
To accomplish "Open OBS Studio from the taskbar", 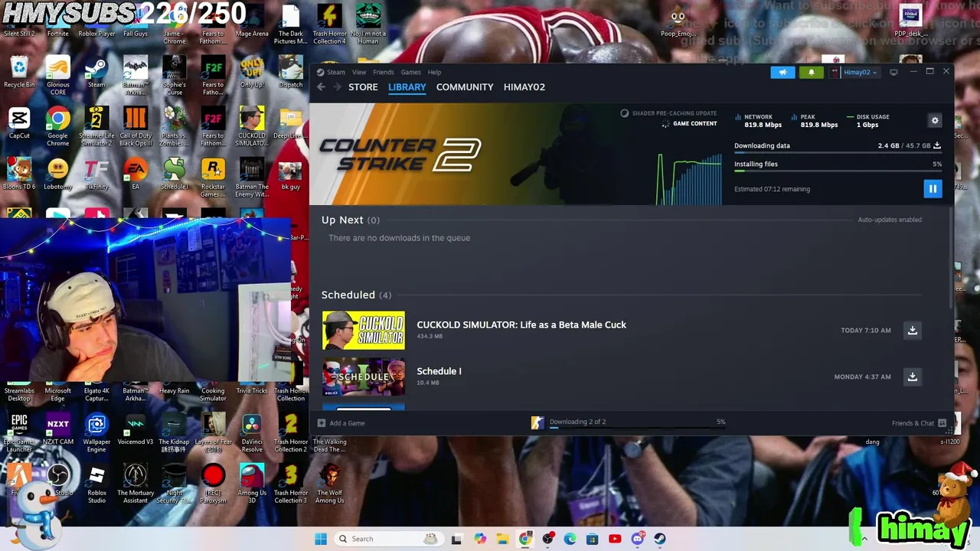I will click(x=548, y=539).
